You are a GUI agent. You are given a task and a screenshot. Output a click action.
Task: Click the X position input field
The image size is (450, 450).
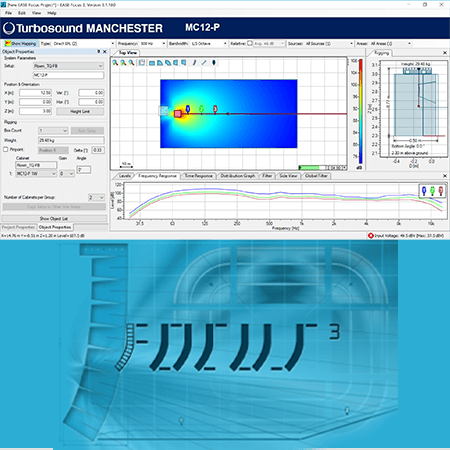click(35, 93)
